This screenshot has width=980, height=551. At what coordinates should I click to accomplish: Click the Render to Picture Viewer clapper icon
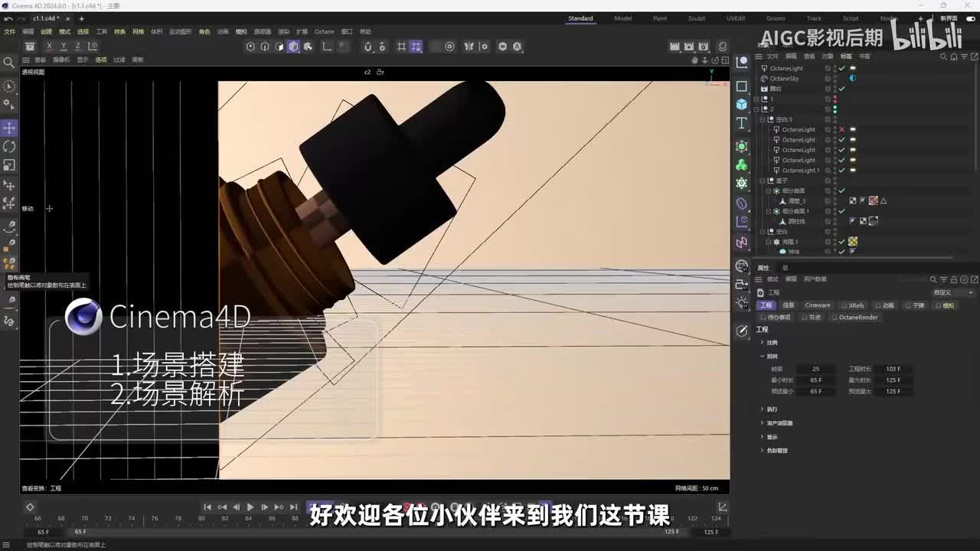pyautogui.click(x=689, y=47)
